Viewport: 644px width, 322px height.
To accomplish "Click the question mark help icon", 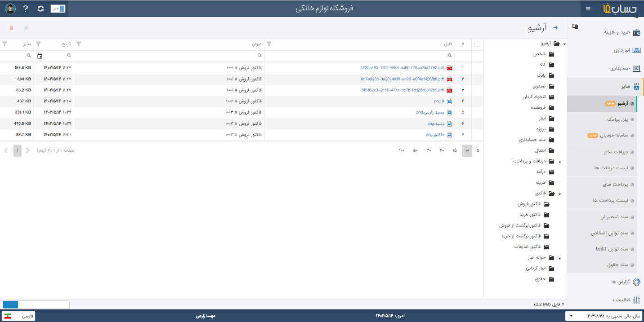I will point(26,9).
